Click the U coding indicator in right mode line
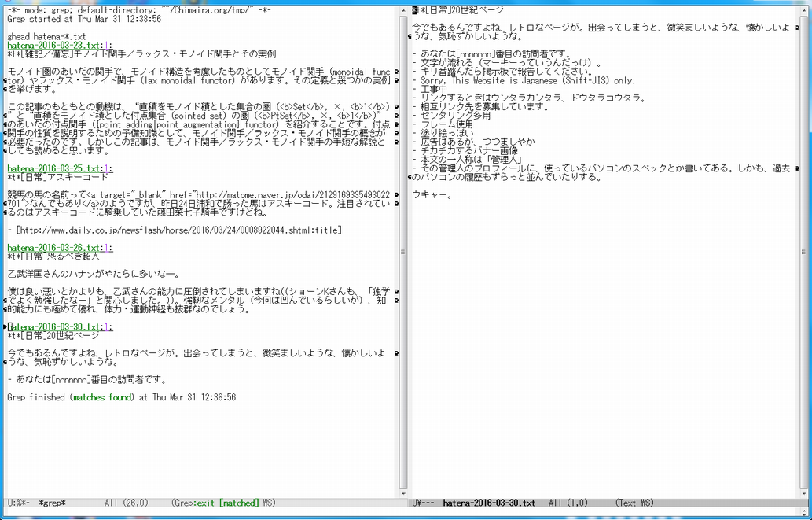 [x=414, y=503]
